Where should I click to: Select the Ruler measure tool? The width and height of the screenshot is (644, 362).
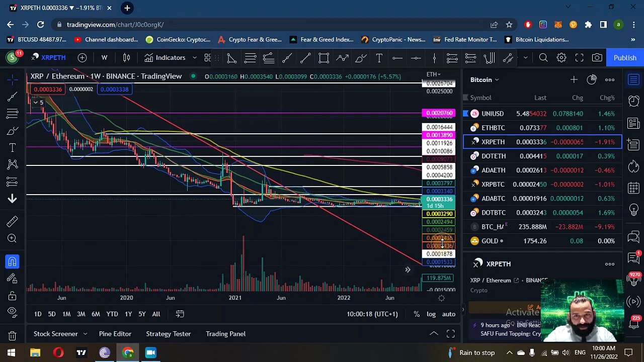click(12, 222)
